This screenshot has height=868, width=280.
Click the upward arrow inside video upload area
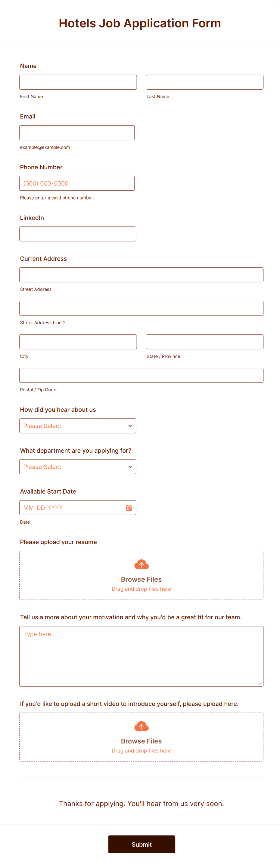(x=141, y=726)
